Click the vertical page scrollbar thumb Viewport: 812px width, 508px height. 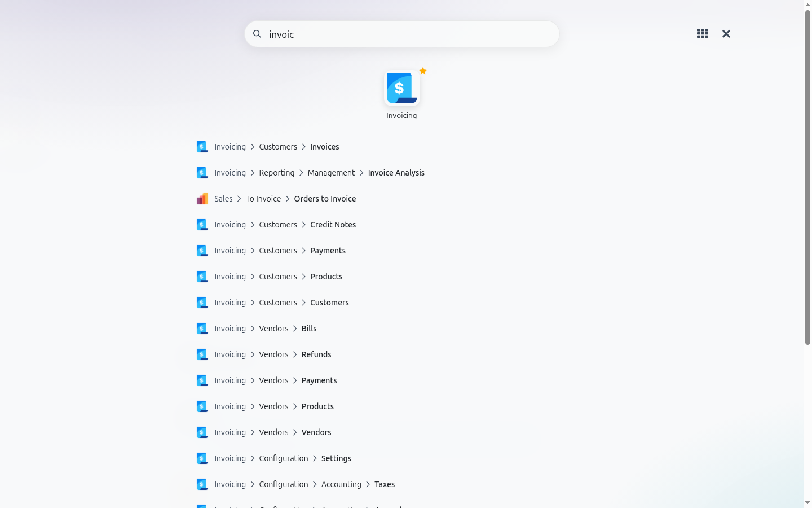pos(807,177)
